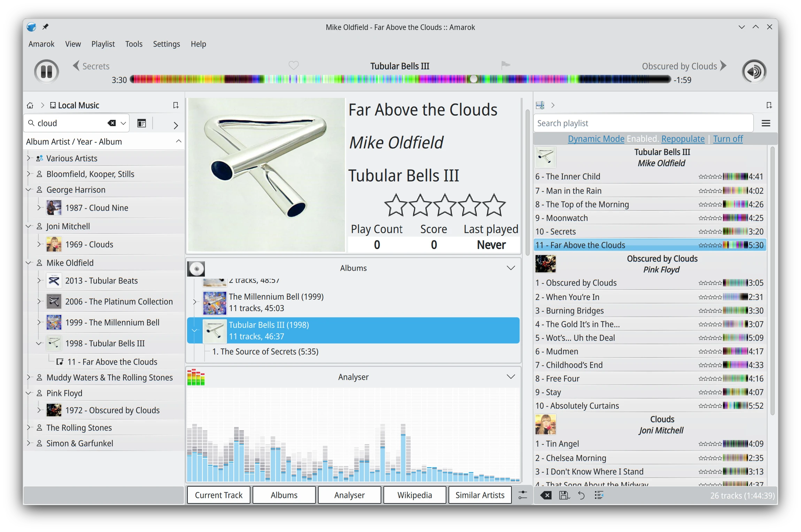Collapse the George Harrison artist node
The width and height of the screenshot is (801, 532).
[x=29, y=190]
